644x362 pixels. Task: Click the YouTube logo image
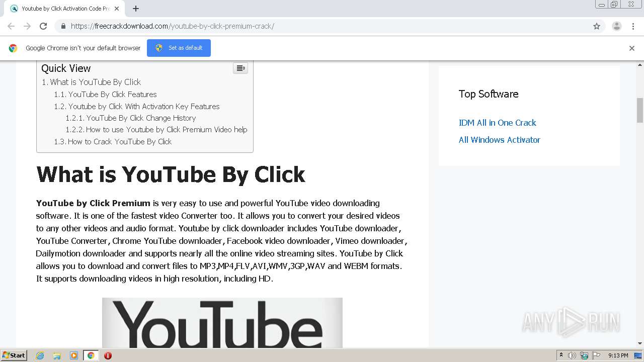coord(222,322)
